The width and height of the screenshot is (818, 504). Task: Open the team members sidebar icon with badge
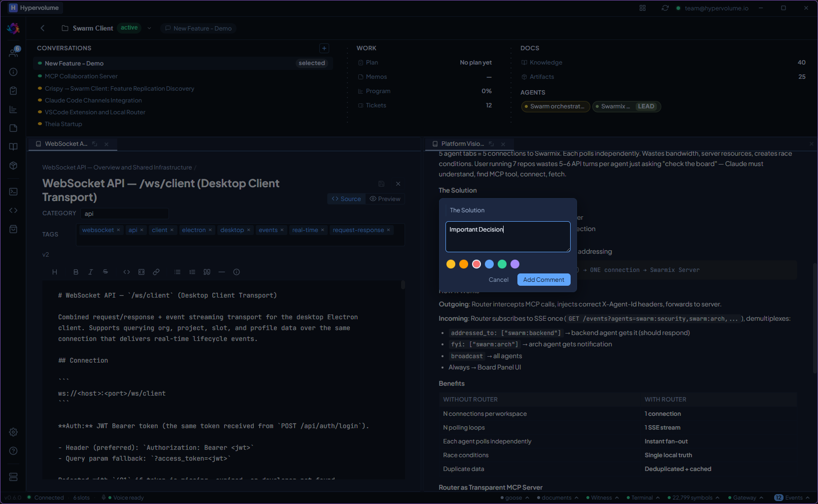[x=14, y=52]
